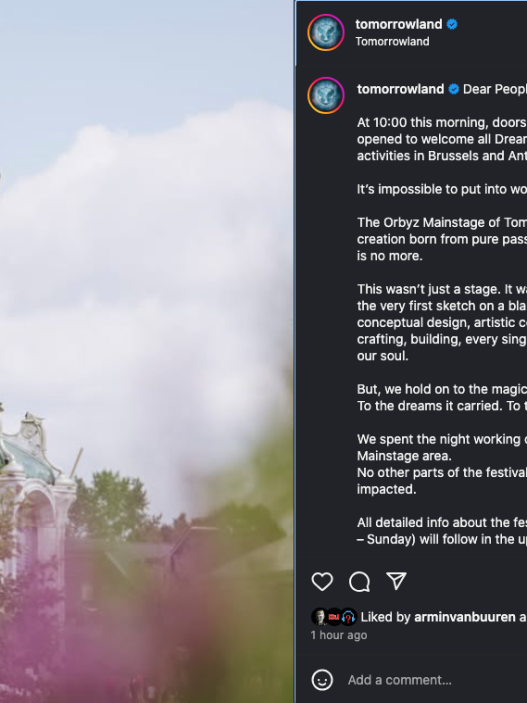Image resolution: width=527 pixels, height=703 pixels.
Task: Click the verified badge beside the caption username
Action: click(x=453, y=89)
